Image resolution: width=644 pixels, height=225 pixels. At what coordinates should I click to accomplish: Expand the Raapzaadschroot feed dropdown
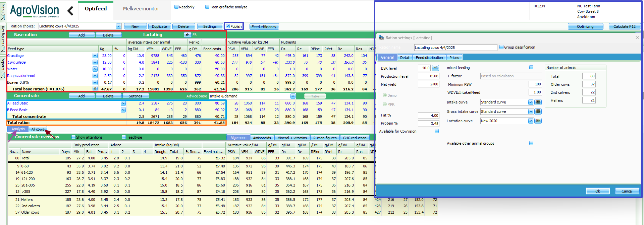pos(95,76)
